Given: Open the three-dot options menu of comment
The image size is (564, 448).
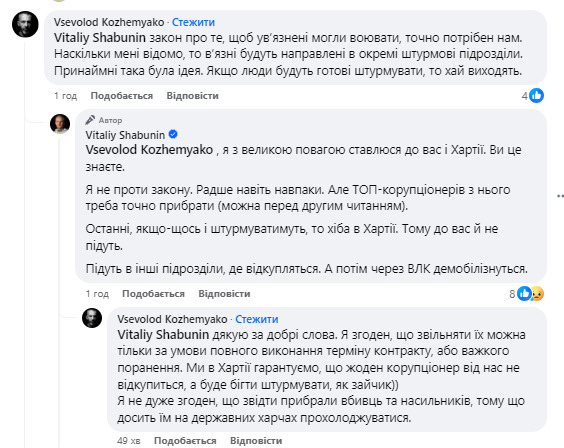Looking at the screenshot, I should [x=560, y=196].
